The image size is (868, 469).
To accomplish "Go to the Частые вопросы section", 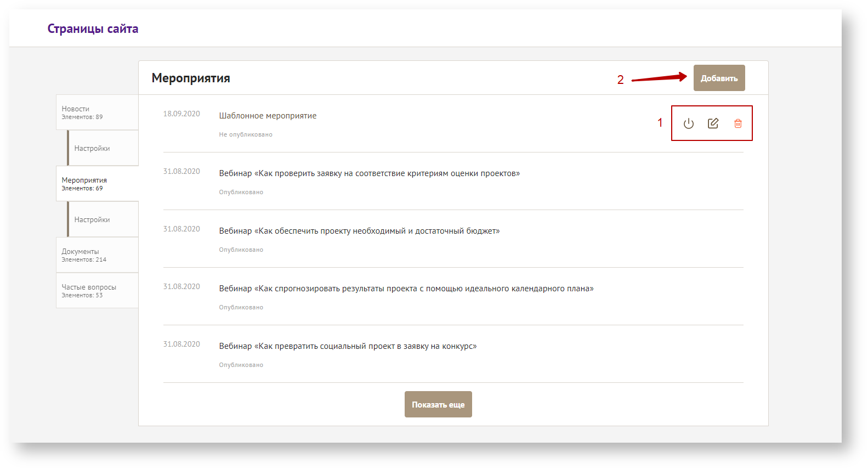I will pos(97,291).
